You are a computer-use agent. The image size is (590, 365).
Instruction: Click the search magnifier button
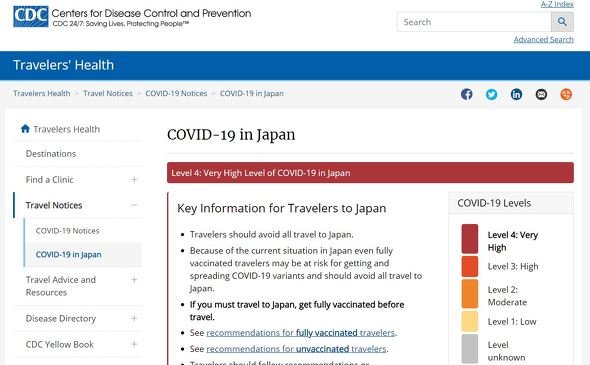[x=562, y=22]
